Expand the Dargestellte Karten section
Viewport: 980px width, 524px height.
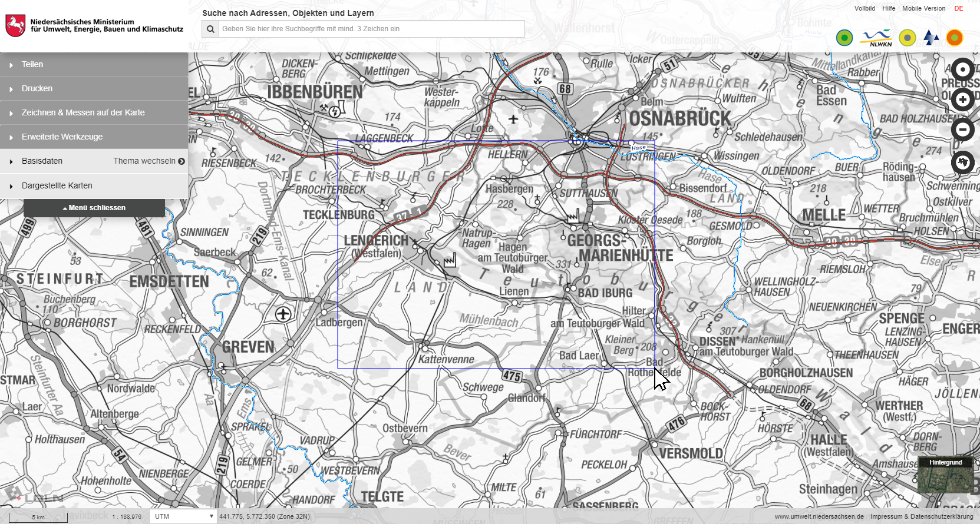click(x=94, y=185)
